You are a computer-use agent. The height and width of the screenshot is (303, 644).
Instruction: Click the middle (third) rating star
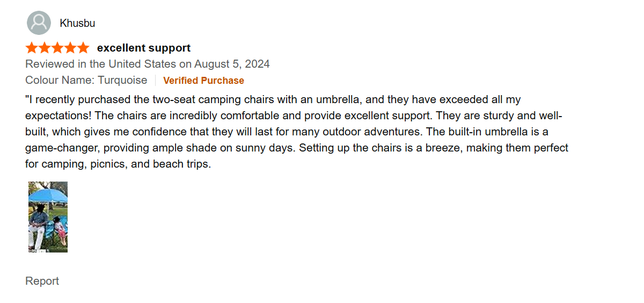pyautogui.click(x=57, y=48)
